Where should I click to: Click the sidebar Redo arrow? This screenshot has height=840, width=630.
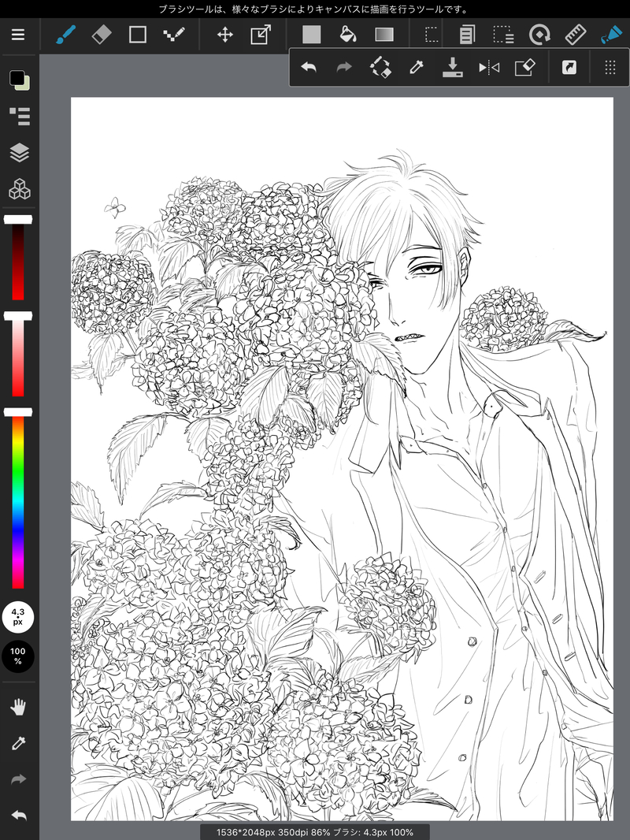tap(18, 779)
